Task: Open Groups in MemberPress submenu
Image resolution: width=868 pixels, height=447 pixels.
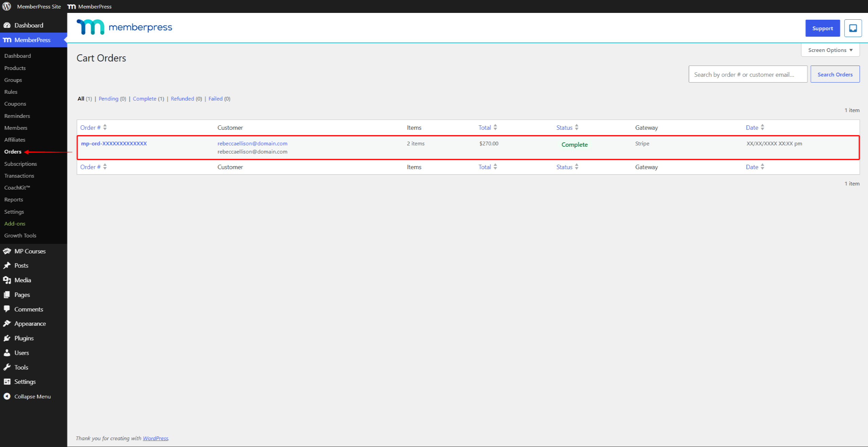Action: (x=13, y=80)
